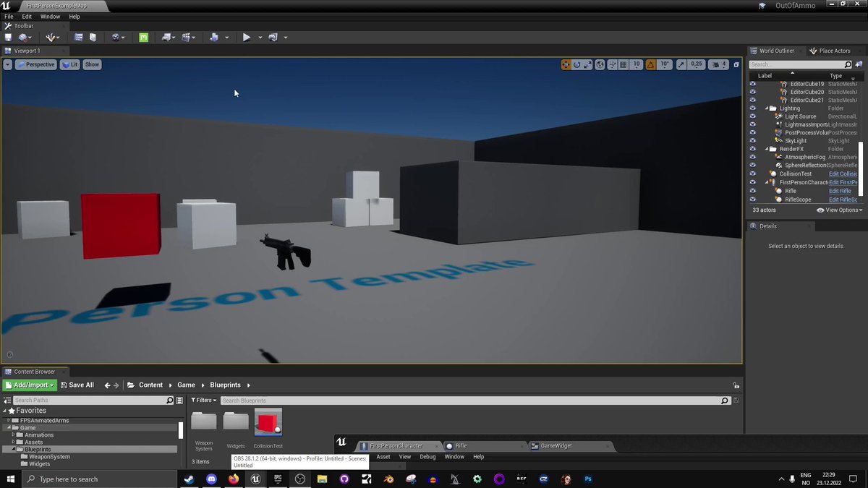Open the Window menu
This screenshot has height=488, width=868.
point(50,16)
